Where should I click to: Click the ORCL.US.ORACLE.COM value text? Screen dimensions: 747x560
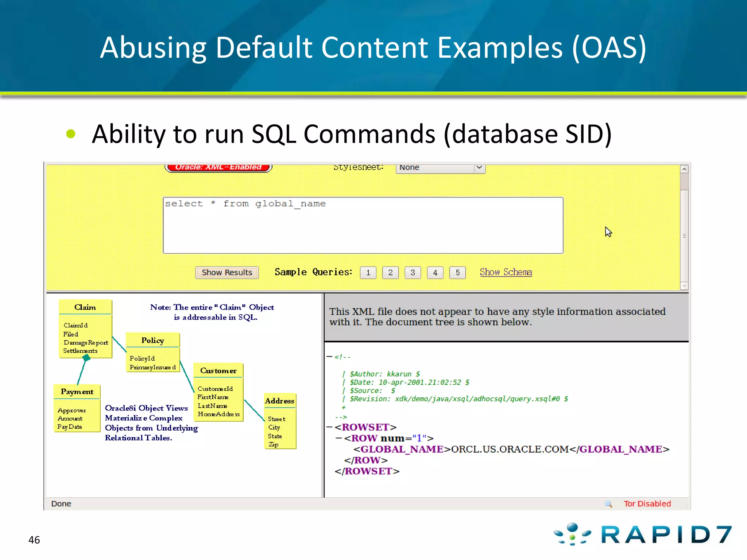pos(510,449)
